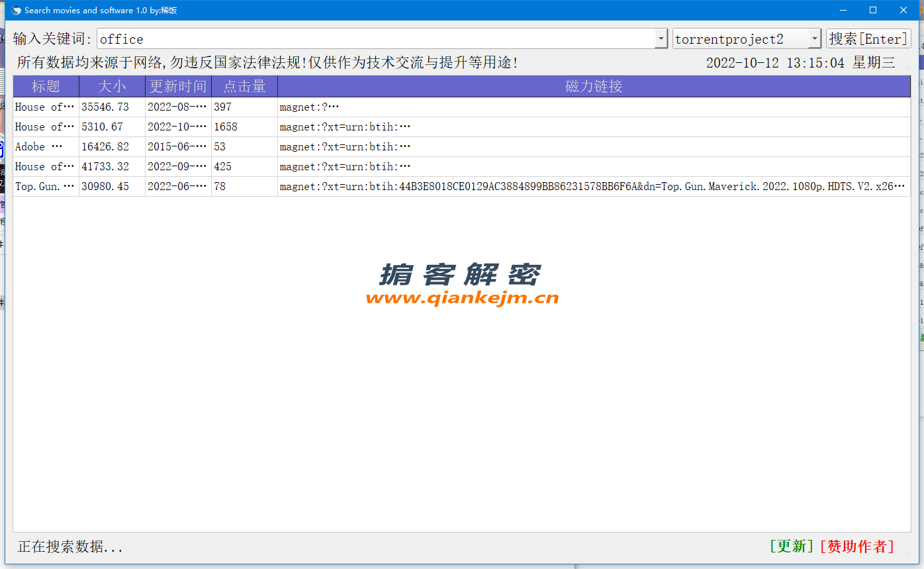Image resolution: width=924 pixels, height=569 pixels.
Task: Click the size cell 41733.32
Action: 113,167
